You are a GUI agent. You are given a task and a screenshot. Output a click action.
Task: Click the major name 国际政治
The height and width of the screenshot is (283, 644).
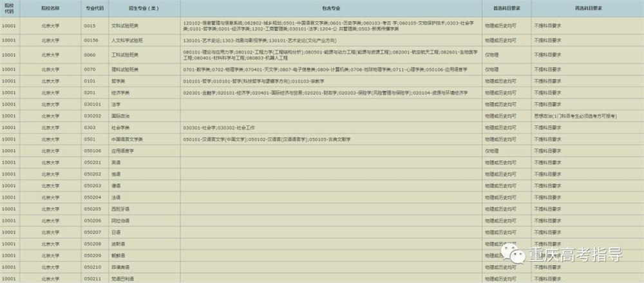click(120, 116)
